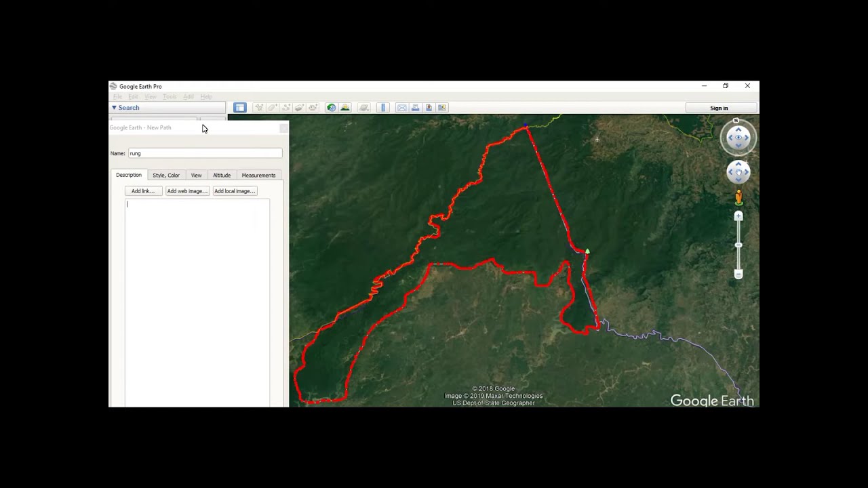Open the Tools menu
This screenshot has width=868, height=488.
[x=170, y=97]
